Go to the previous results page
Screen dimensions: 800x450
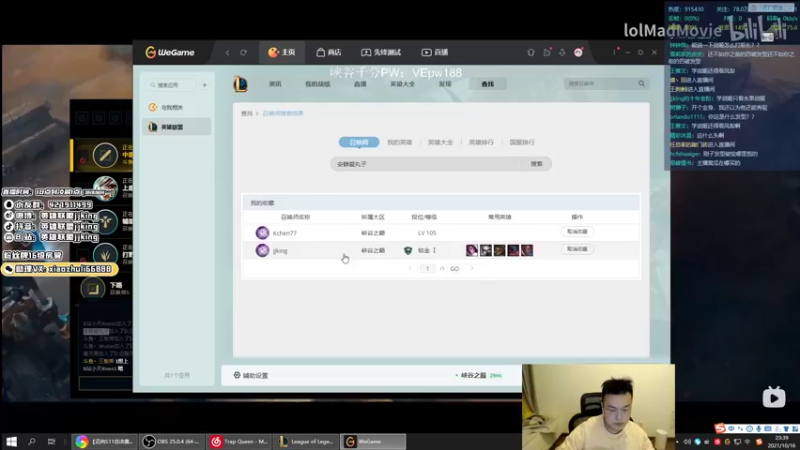410,268
